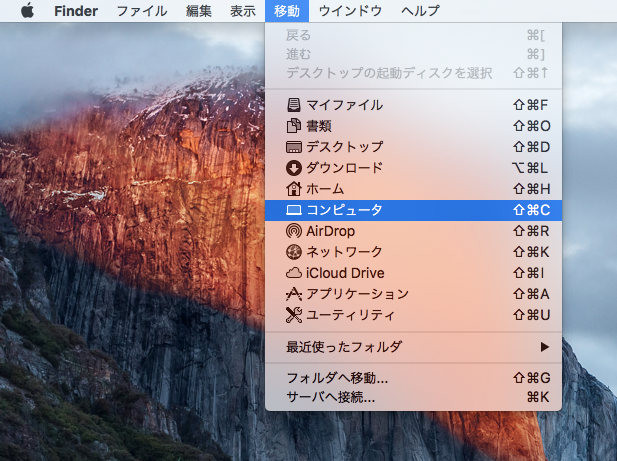Click the ⇧⌘R shortcut next to AirDrop

pos(531,231)
